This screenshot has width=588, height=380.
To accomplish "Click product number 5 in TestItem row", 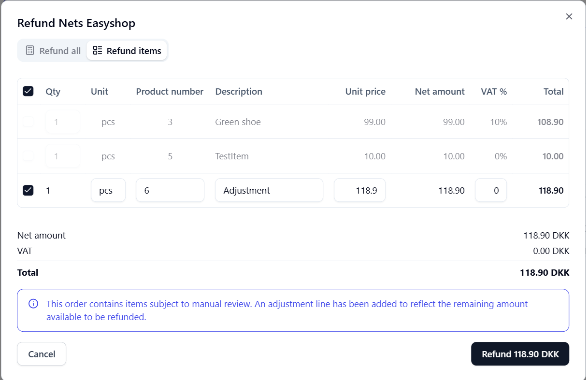I will click(170, 156).
